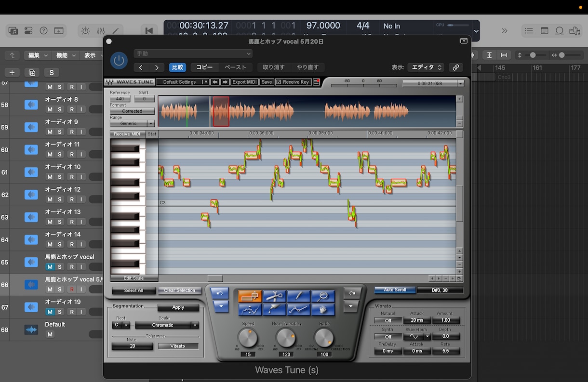The width and height of the screenshot is (588, 382).
Task: Unmute the 馬鹿とホップ vocal track
Action: click(50, 267)
